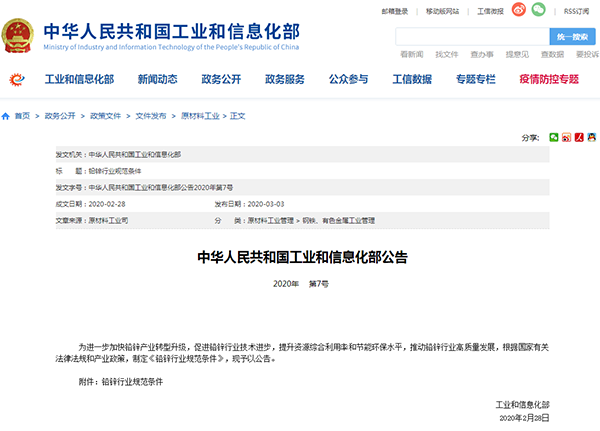
Task: Click the 统一搜索 search button
Action: (x=572, y=36)
